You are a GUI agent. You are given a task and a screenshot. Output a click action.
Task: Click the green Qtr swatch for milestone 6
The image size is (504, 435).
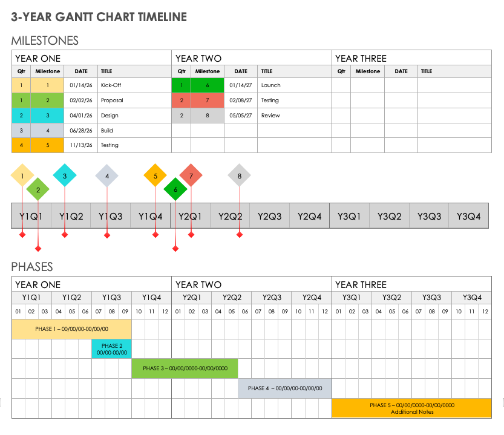pyautogui.click(x=181, y=85)
